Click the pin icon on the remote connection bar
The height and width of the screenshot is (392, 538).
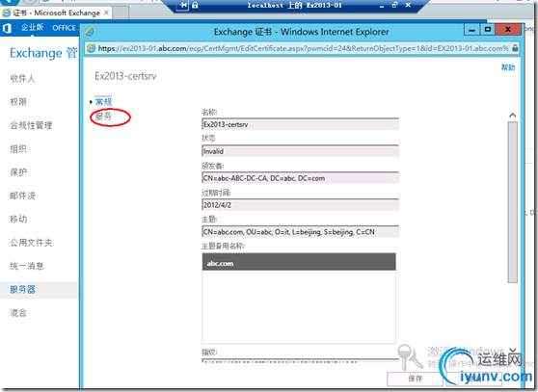coord(183,5)
